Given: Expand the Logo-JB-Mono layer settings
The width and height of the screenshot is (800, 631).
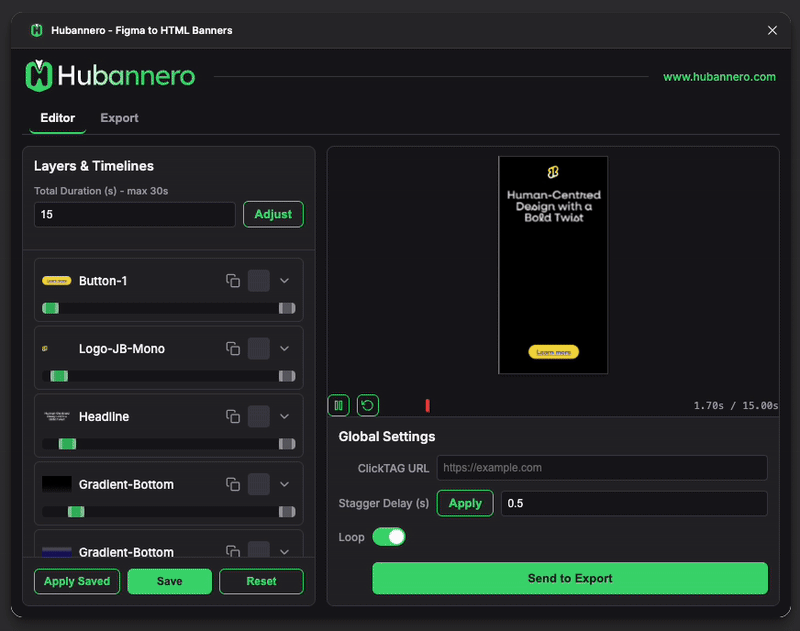Looking at the screenshot, I should click(285, 348).
